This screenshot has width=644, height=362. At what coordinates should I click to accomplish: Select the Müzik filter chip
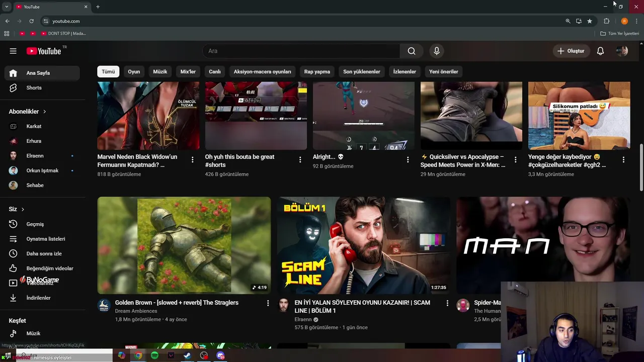pyautogui.click(x=160, y=71)
